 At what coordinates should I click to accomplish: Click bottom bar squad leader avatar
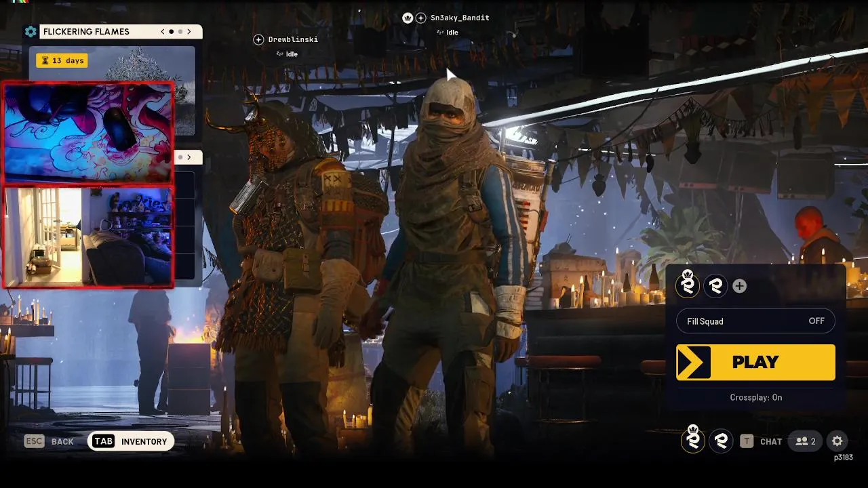693,441
